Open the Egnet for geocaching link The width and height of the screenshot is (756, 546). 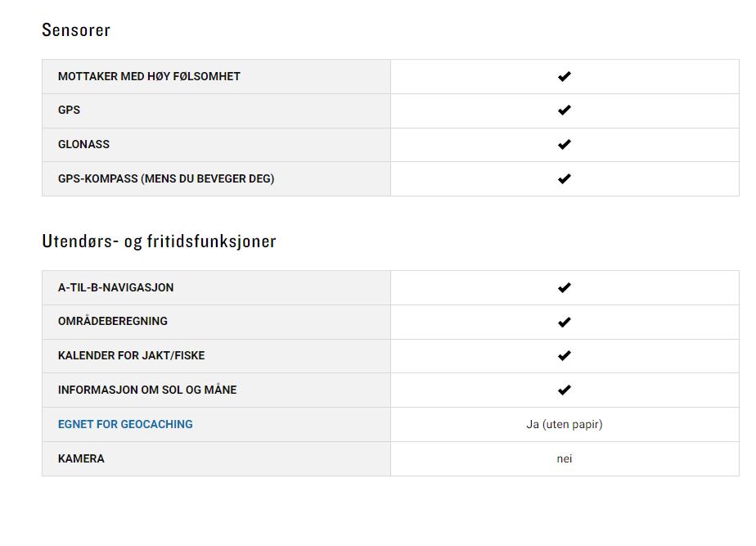coord(125,424)
